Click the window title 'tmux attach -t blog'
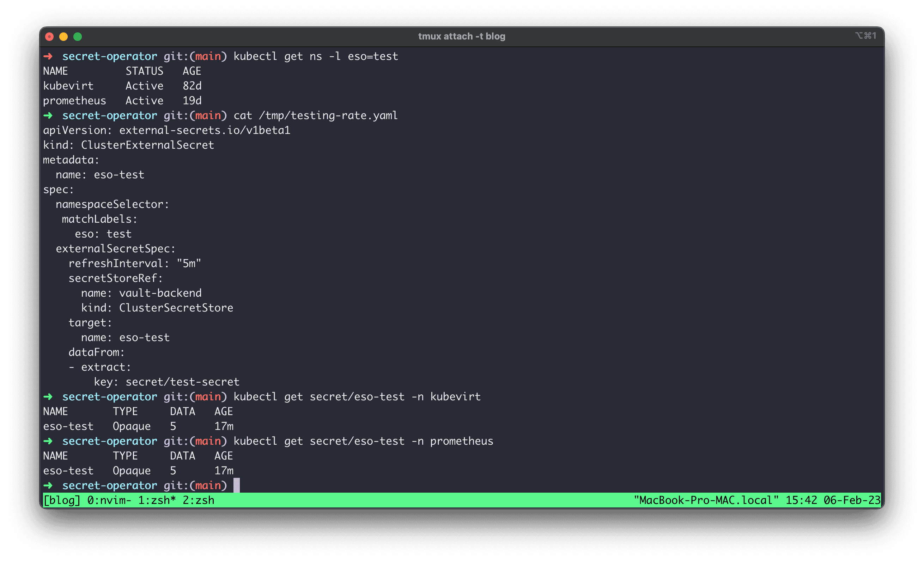The image size is (924, 561). tap(462, 36)
